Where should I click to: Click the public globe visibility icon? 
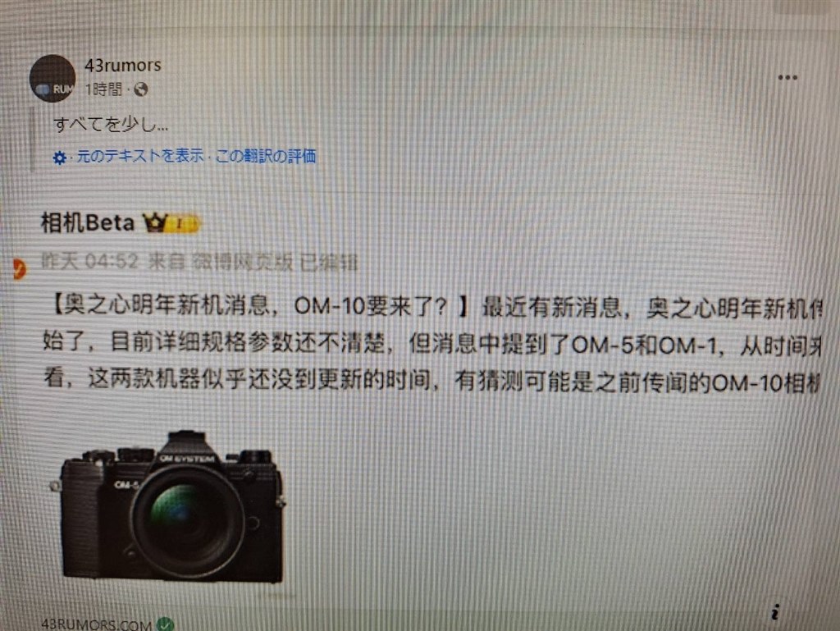(141, 89)
